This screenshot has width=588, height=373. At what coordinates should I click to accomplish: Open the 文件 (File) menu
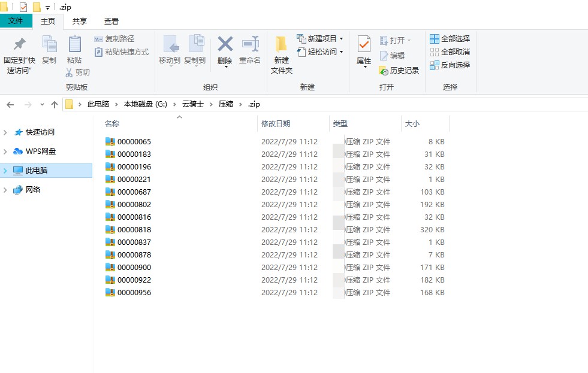click(17, 20)
